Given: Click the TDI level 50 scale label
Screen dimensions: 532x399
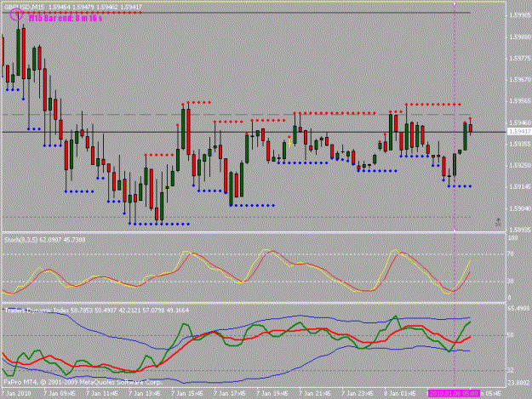Looking at the screenshot, I should pos(511,335).
